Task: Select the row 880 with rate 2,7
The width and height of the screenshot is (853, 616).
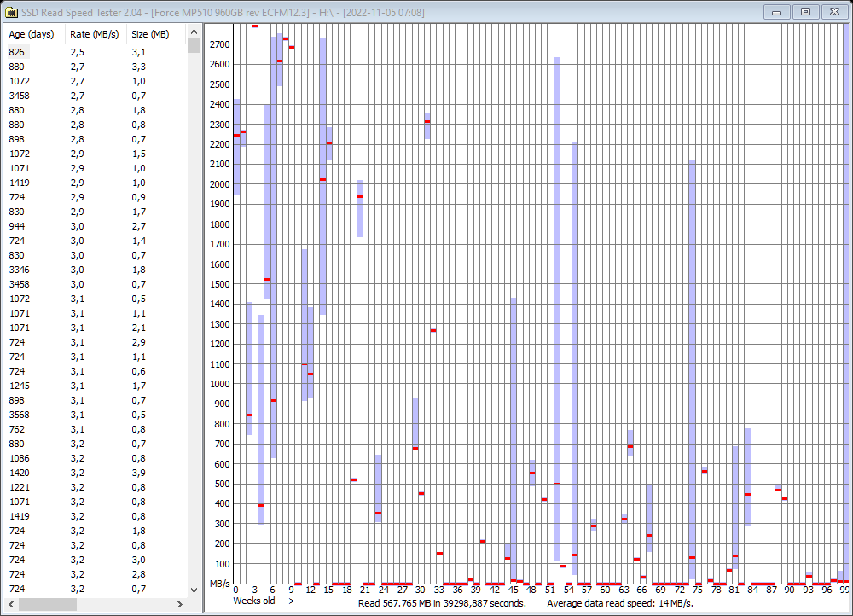Action: coord(96,67)
